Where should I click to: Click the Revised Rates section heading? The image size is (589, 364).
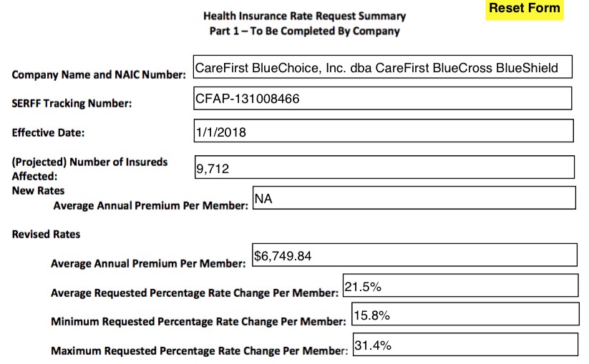(x=46, y=235)
